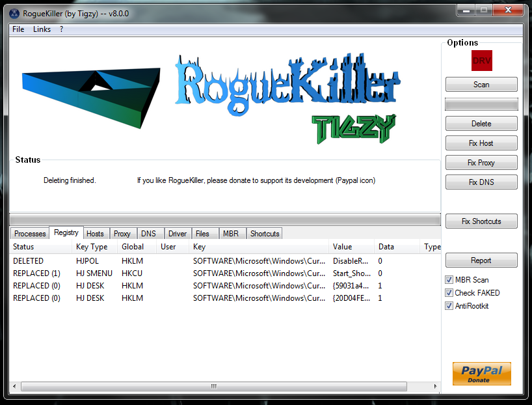The image size is (532, 405).
Task: Select the DELETED registry row
Action: click(x=225, y=261)
